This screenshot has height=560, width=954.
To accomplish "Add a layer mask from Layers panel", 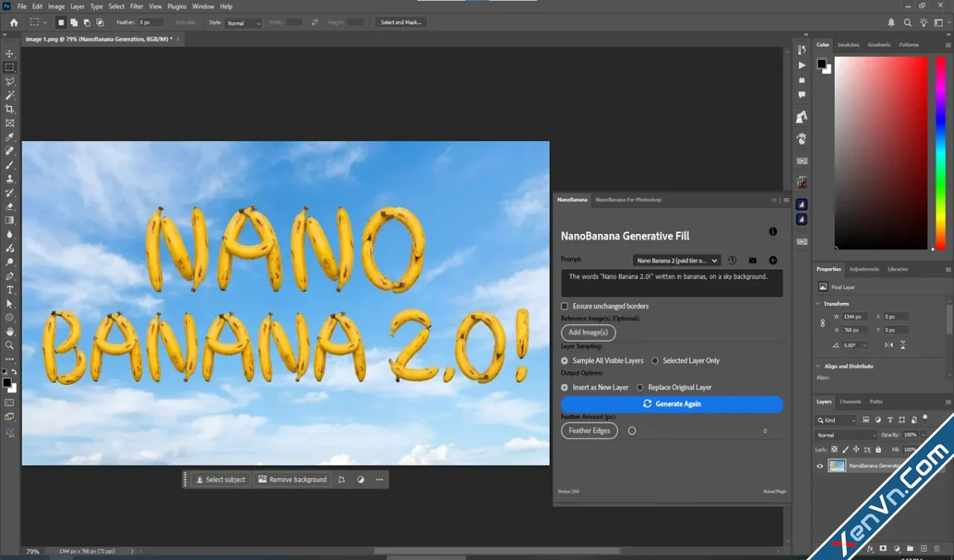I will coord(883,548).
